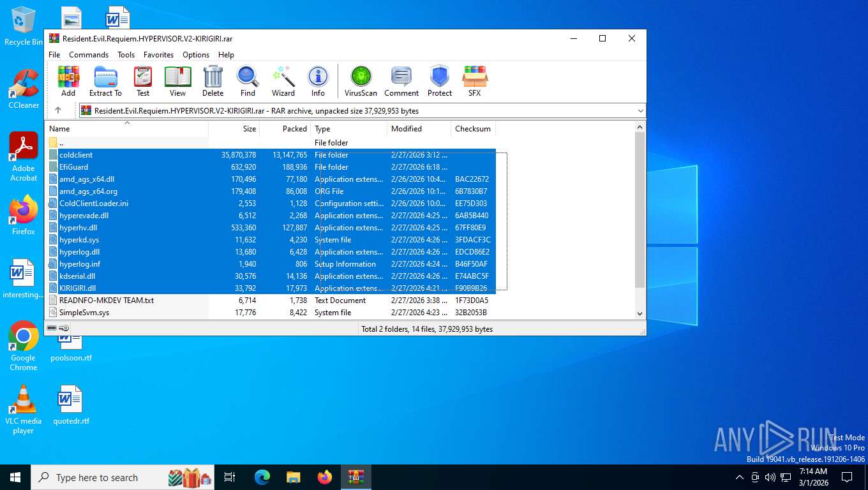Open the View toolbar button

coord(177,81)
